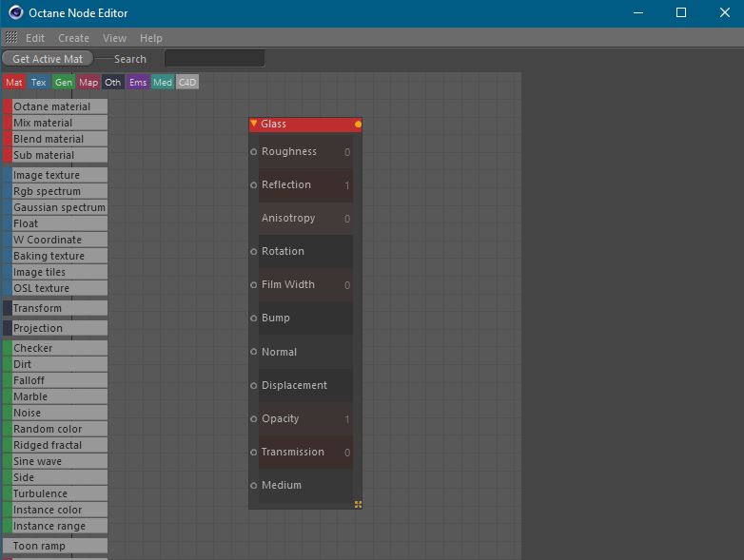Add a Falloff node from list
The width and height of the screenshot is (744, 560).
pyautogui.click(x=55, y=380)
